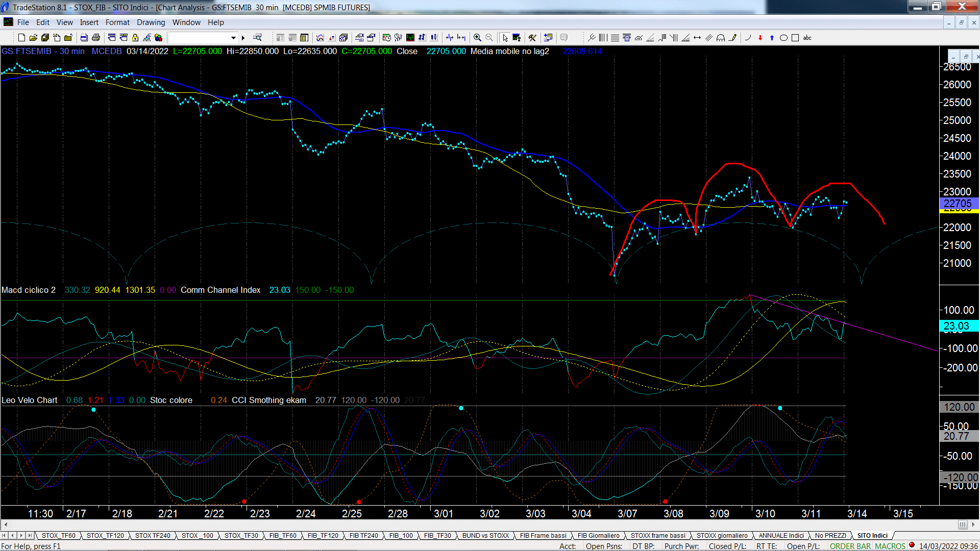Switch to the STOXX frame bassi tab
The height and width of the screenshot is (551, 980).
pos(658,535)
